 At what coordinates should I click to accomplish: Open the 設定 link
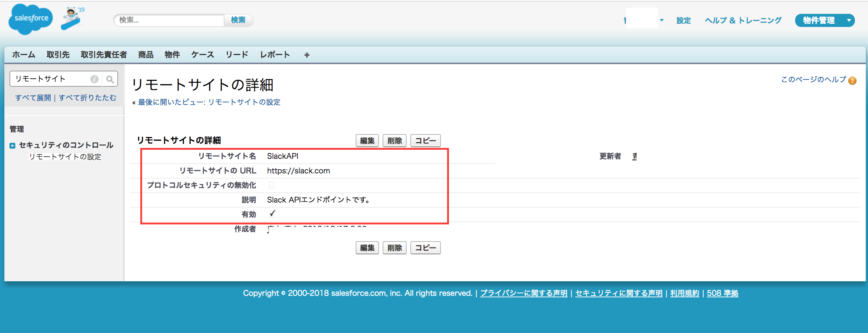click(684, 20)
